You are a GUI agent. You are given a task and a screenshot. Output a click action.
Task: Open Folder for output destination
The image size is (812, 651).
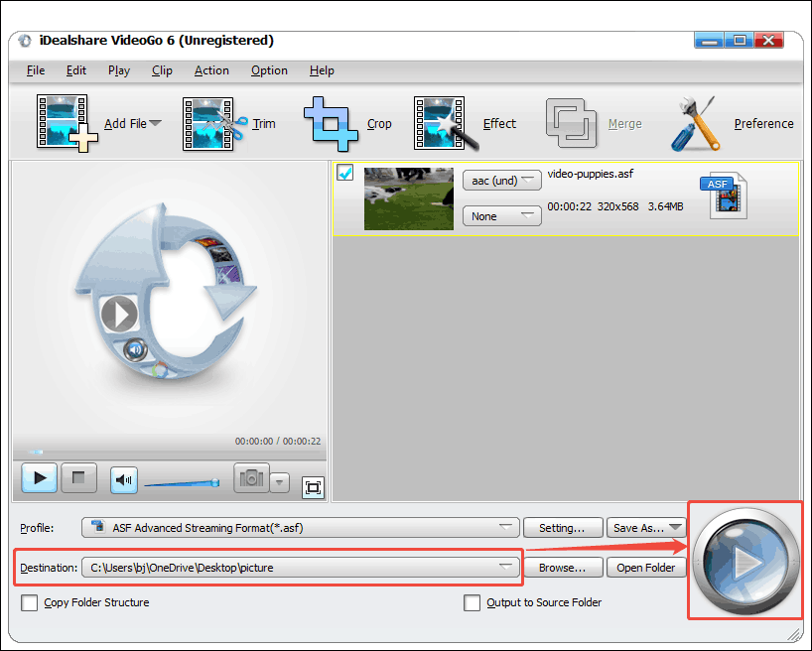tap(646, 567)
